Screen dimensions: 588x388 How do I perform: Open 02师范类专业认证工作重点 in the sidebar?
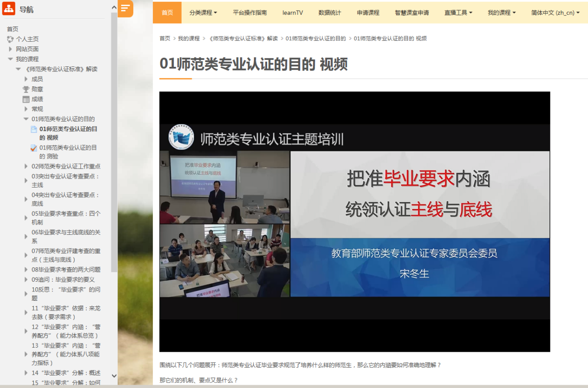click(x=66, y=166)
